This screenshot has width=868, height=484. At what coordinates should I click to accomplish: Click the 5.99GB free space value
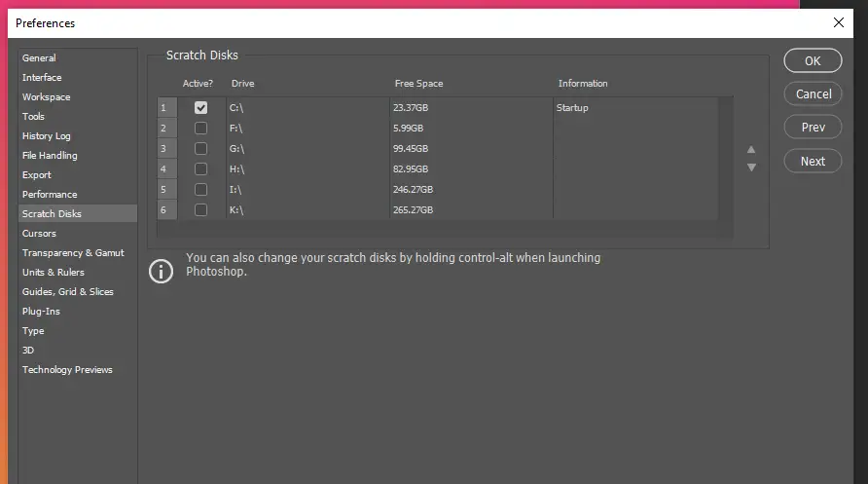pos(409,128)
